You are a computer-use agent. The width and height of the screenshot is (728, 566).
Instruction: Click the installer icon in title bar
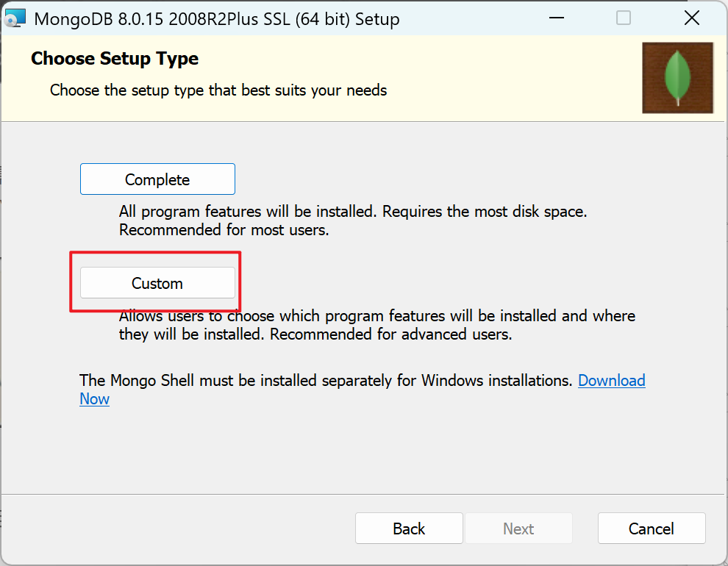[x=15, y=18]
